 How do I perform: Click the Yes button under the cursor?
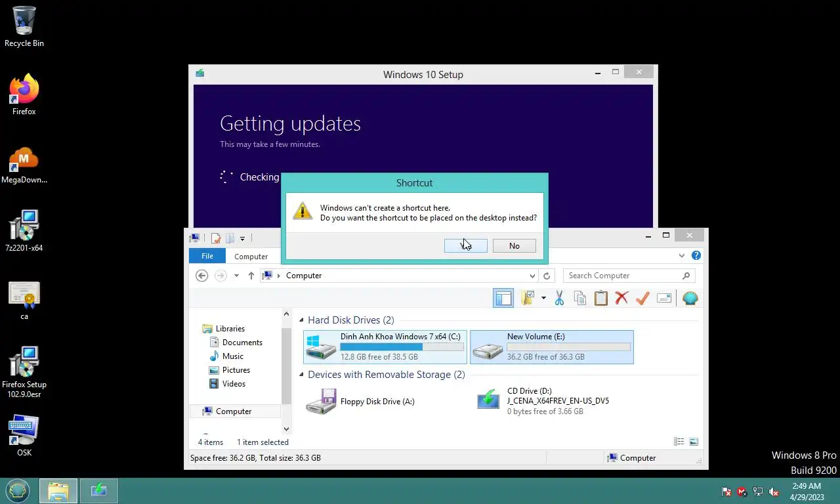point(465,245)
